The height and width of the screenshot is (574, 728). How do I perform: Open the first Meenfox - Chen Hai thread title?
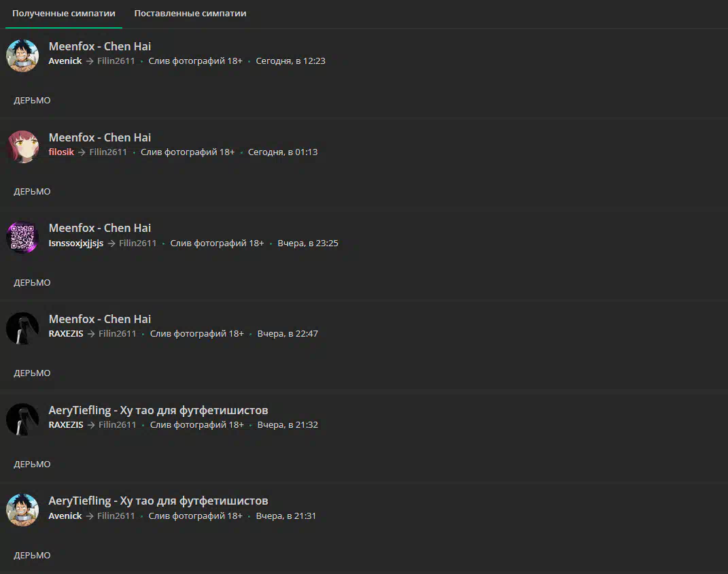(x=100, y=46)
